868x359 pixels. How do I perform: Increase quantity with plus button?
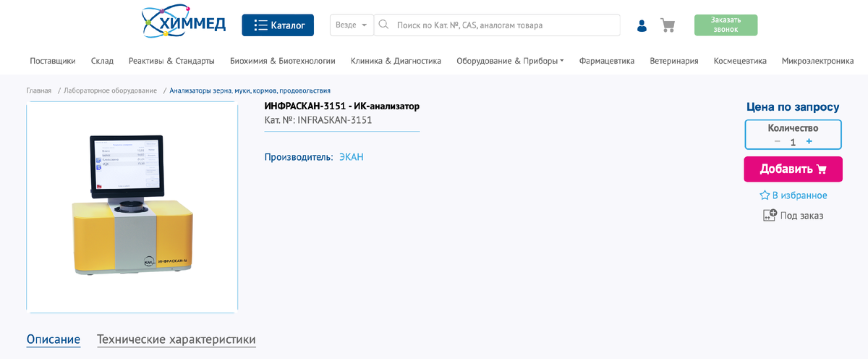(x=809, y=141)
